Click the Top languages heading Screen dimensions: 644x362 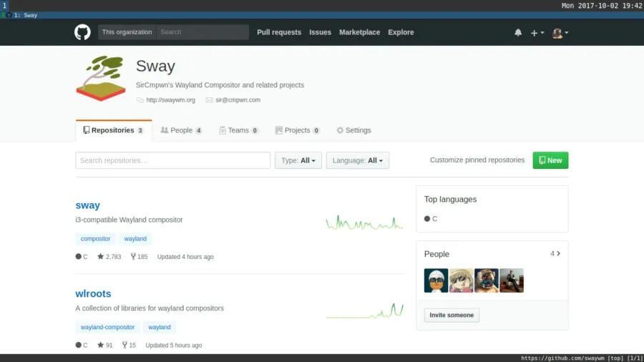coord(450,200)
